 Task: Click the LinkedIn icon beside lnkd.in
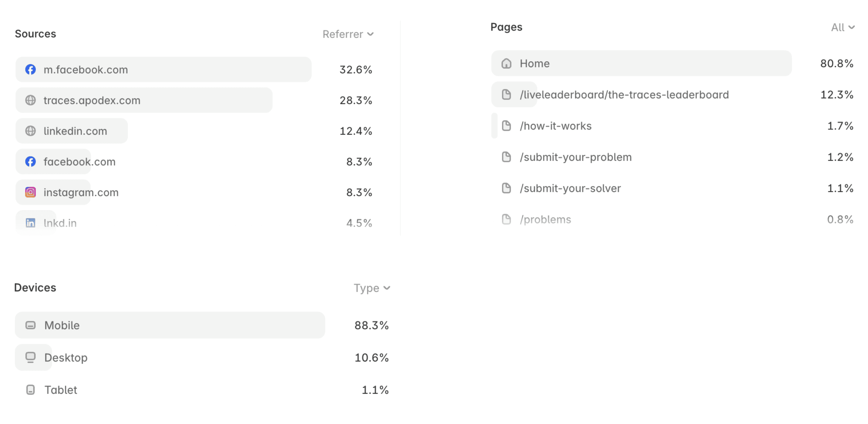pyautogui.click(x=30, y=223)
